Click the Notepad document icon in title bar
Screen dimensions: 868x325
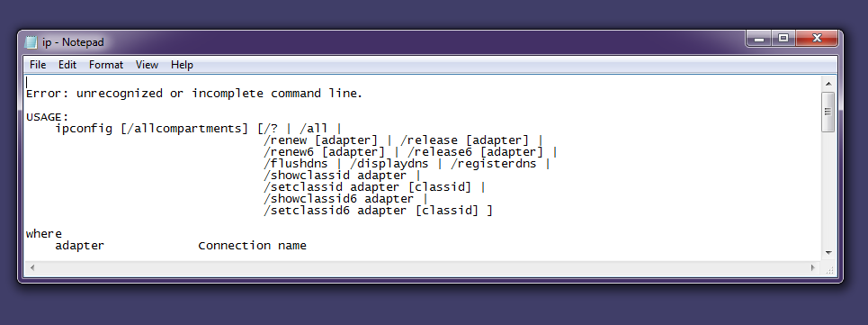tap(31, 42)
